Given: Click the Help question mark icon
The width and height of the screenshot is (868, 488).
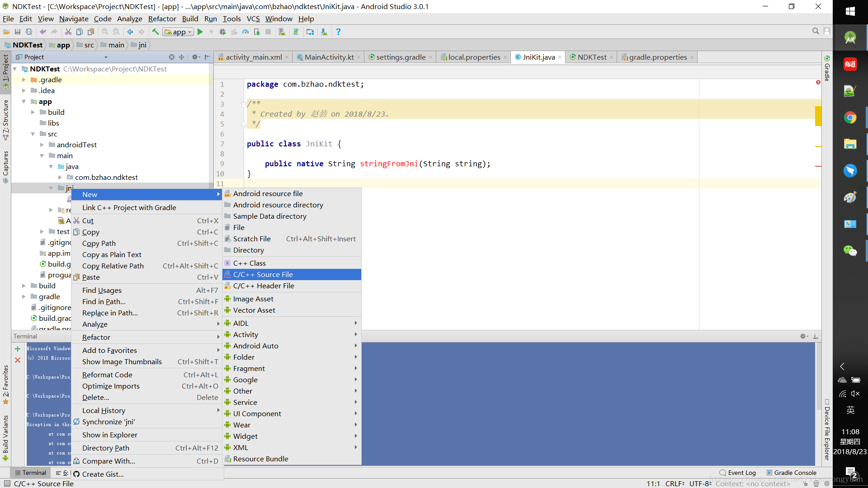Looking at the screenshot, I should coord(338,32).
